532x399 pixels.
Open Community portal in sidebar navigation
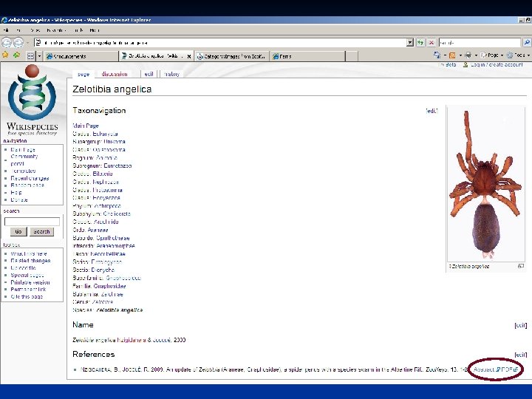24,160
